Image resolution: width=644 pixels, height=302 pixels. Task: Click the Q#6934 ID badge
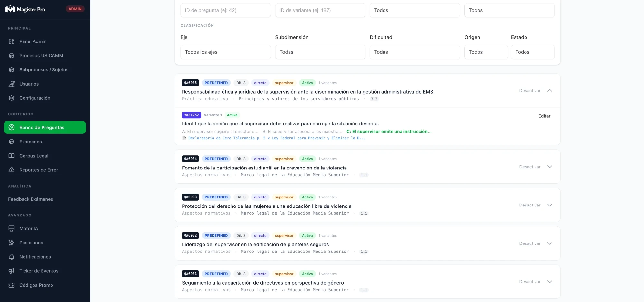pyautogui.click(x=190, y=159)
